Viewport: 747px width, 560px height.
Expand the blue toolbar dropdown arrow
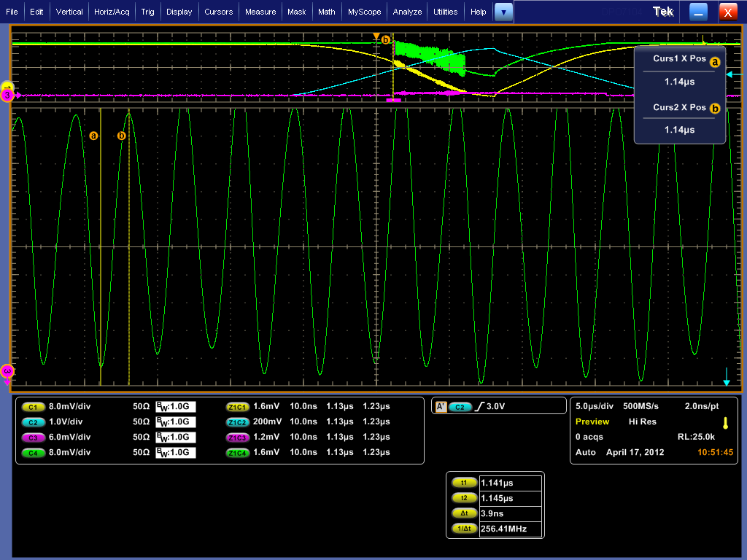point(503,12)
